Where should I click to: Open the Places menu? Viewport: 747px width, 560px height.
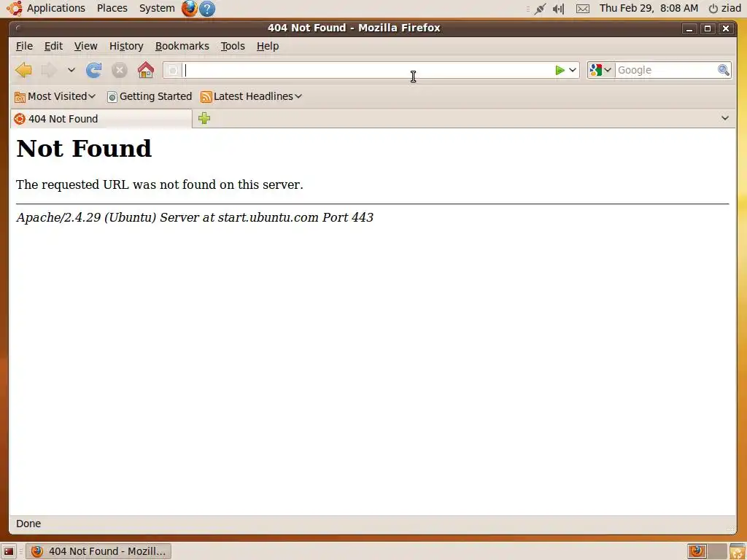point(112,8)
